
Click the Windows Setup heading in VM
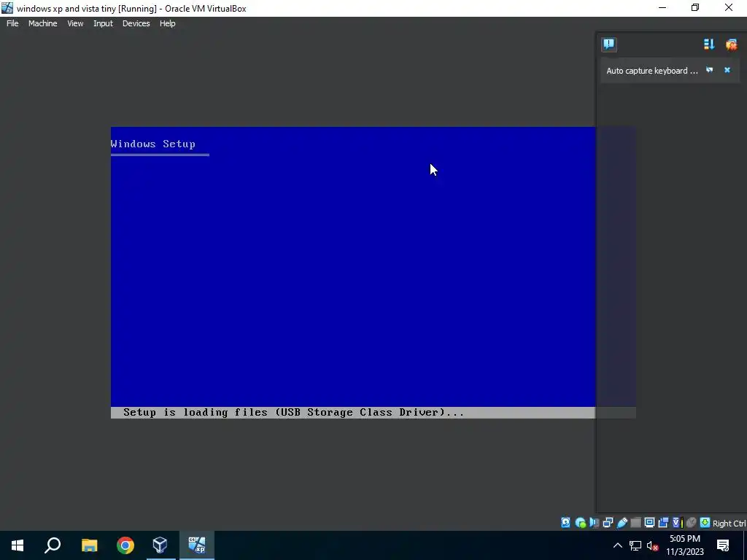pos(152,144)
